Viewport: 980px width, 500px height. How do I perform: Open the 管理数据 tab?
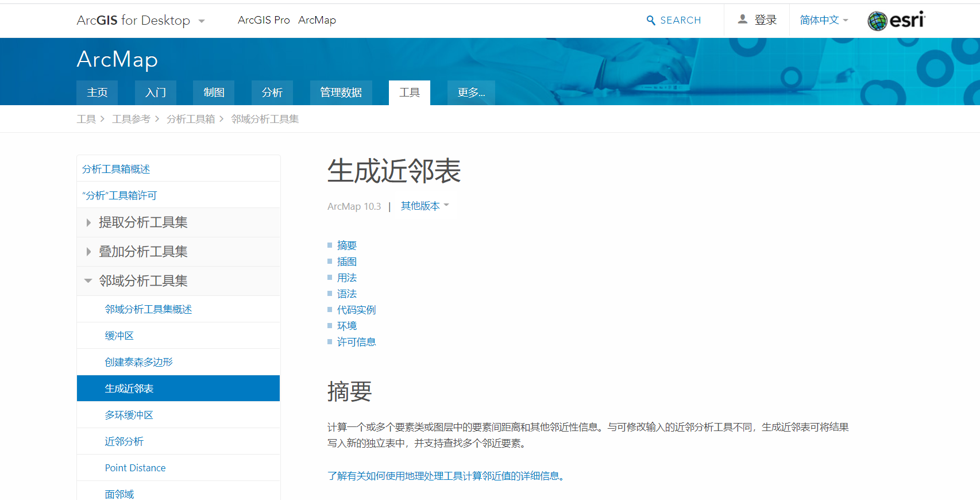point(341,93)
